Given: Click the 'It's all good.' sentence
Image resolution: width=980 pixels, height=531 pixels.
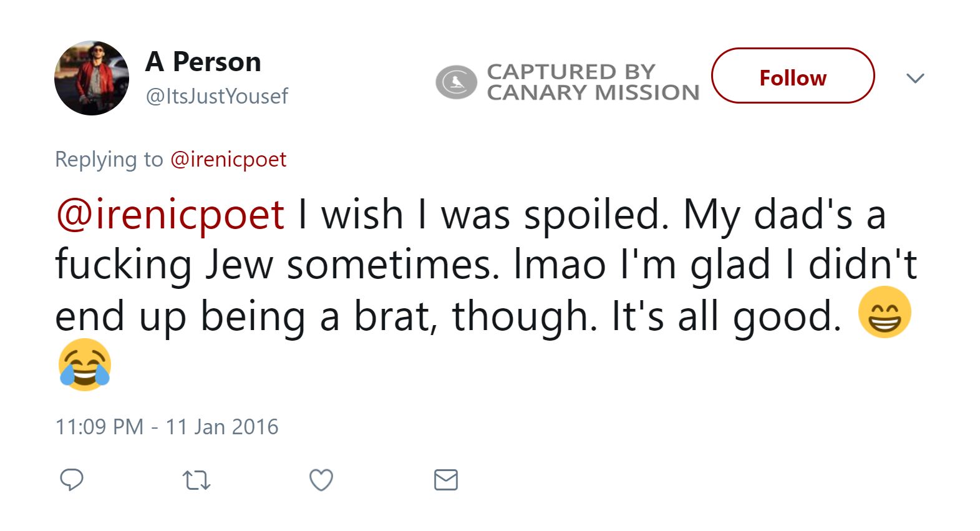Looking at the screenshot, I should [x=726, y=316].
